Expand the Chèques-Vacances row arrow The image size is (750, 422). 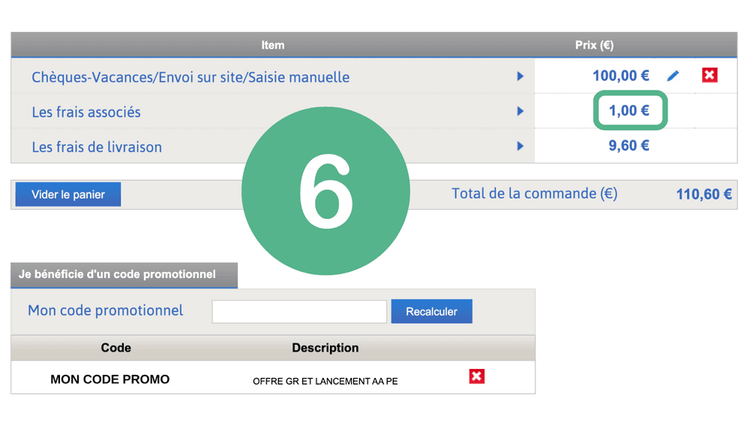(x=520, y=77)
